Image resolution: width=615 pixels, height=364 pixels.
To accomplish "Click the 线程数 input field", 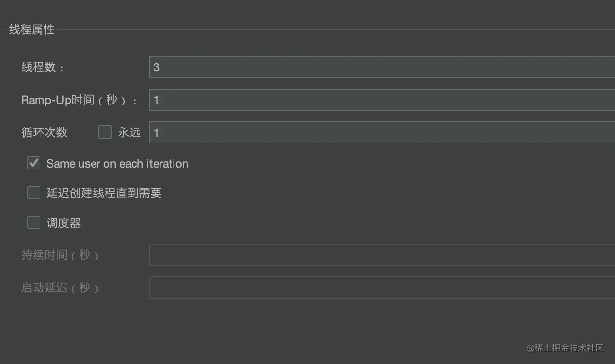I will coord(382,67).
